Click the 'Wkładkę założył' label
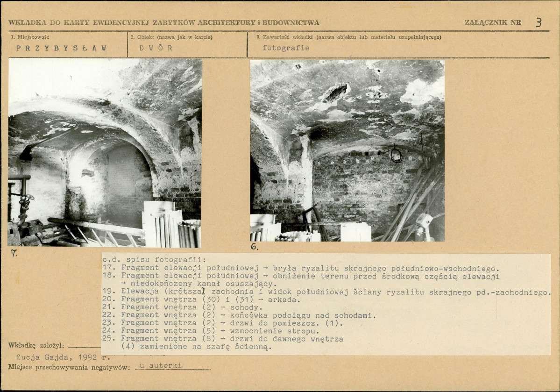The image size is (560, 392). click(36, 346)
